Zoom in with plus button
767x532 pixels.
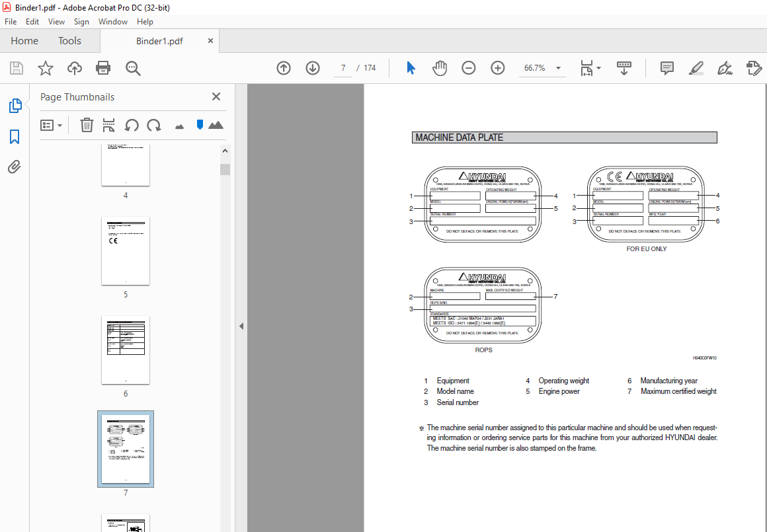pyautogui.click(x=497, y=68)
